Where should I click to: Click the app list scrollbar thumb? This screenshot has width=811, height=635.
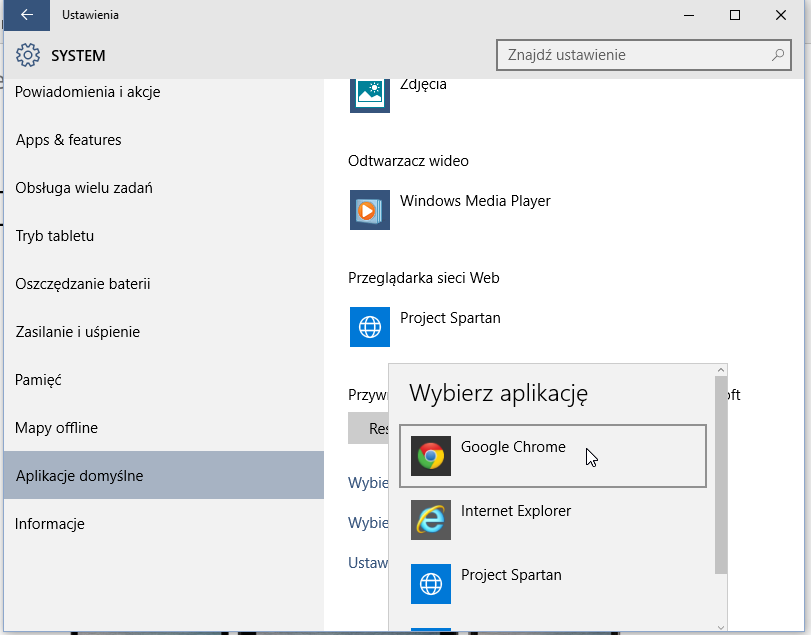[721, 475]
